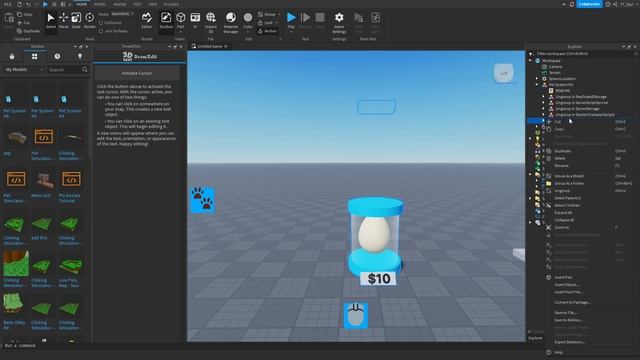The image size is (640, 360).
Task: Insert a Part from the ribbon
Action: (x=180, y=21)
